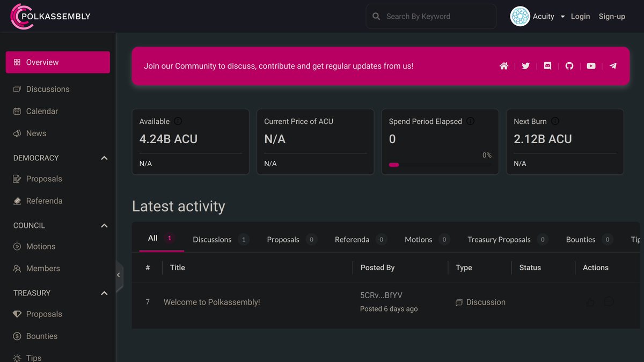This screenshot has height=362, width=644.
Task: Open the GitHub icon in banner
Action: (x=569, y=66)
